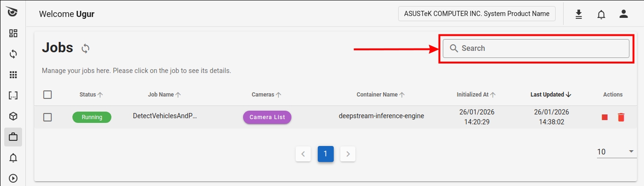This screenshot has width=644, height=186.
Task: Open the Camera List button
Action: 267,117
